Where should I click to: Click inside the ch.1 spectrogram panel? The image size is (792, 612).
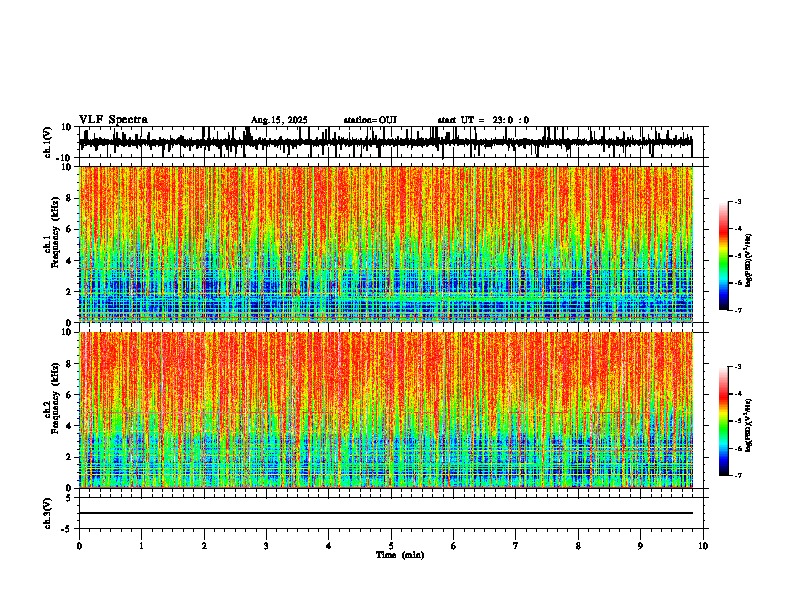tap(386, 244)
